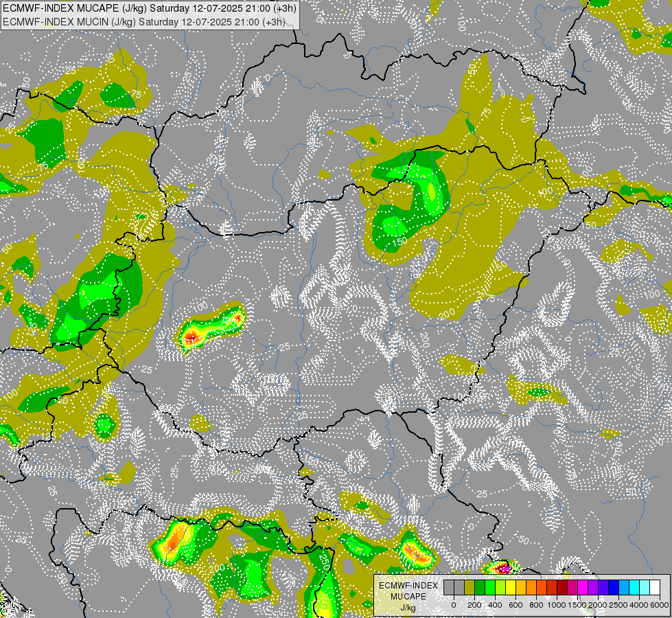Click the legend scale value 4000

(x=640, y=605)
